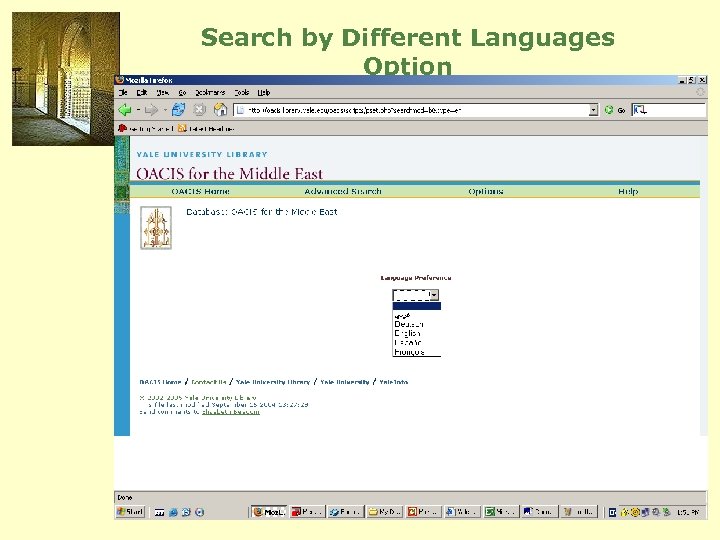
Task: Click inside the address bar URL field
Action: tap(411, 110)
